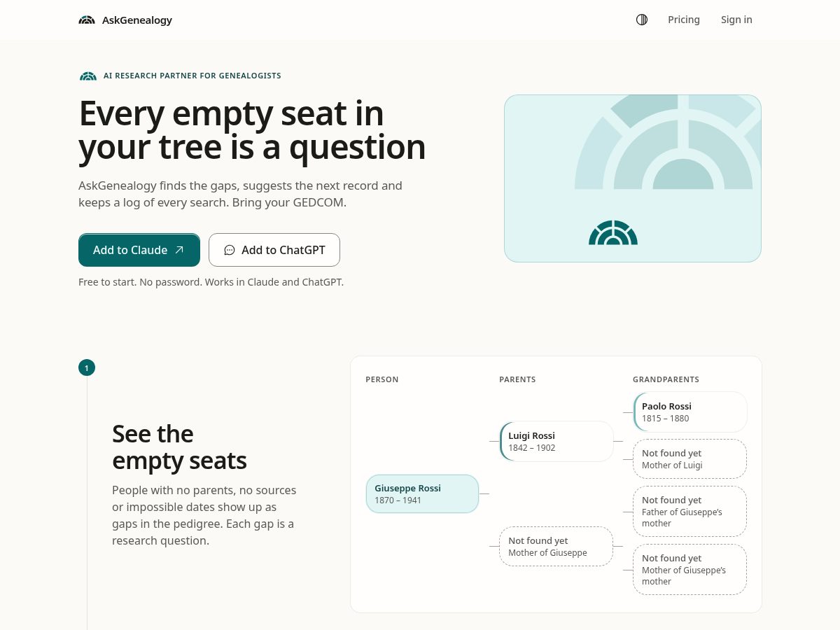Select the Paolo Rossi grandparent card

(690, 412)
